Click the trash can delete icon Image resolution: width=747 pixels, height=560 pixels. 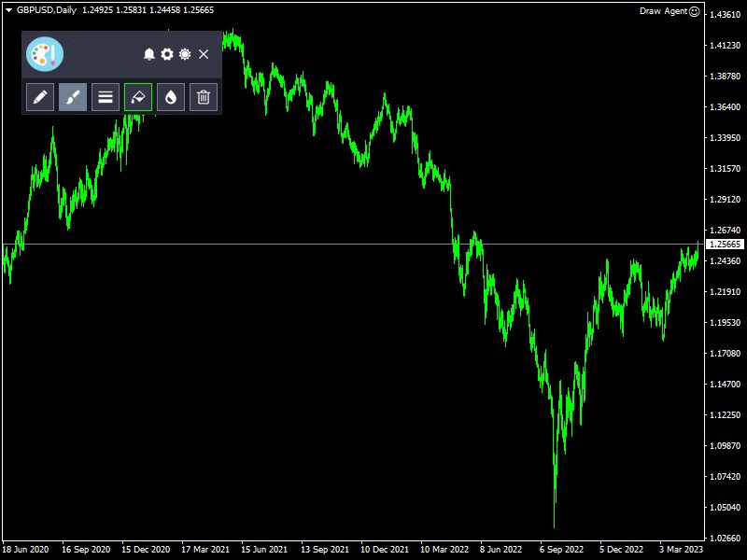204,96
